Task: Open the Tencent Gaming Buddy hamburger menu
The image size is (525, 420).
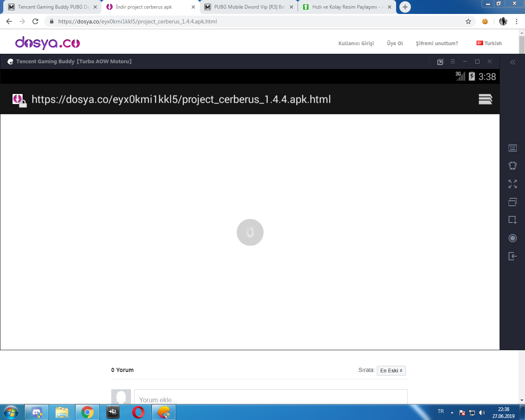Action: click(452, 62)
